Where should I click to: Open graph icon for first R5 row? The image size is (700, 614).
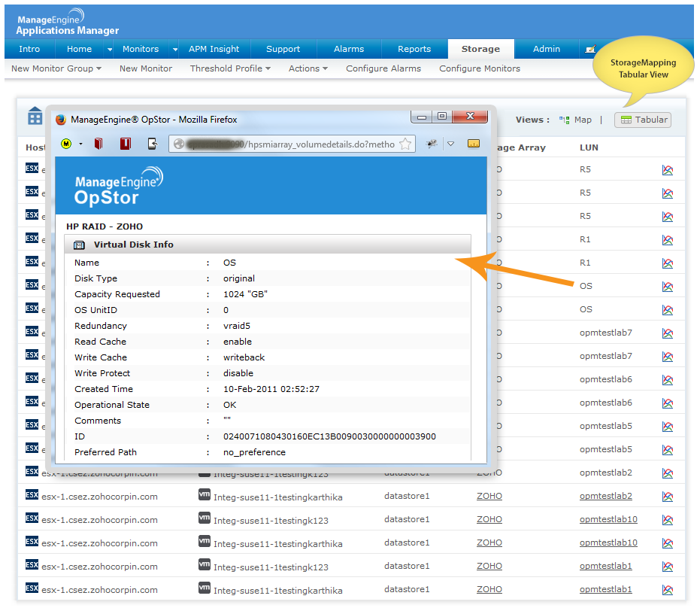pos(668,170)
